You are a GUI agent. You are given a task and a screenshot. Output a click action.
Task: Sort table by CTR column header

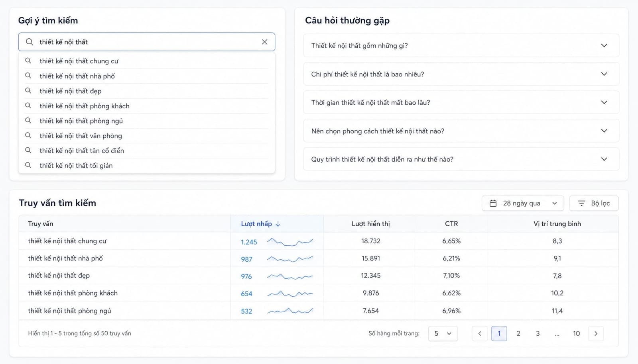point(451,224)
